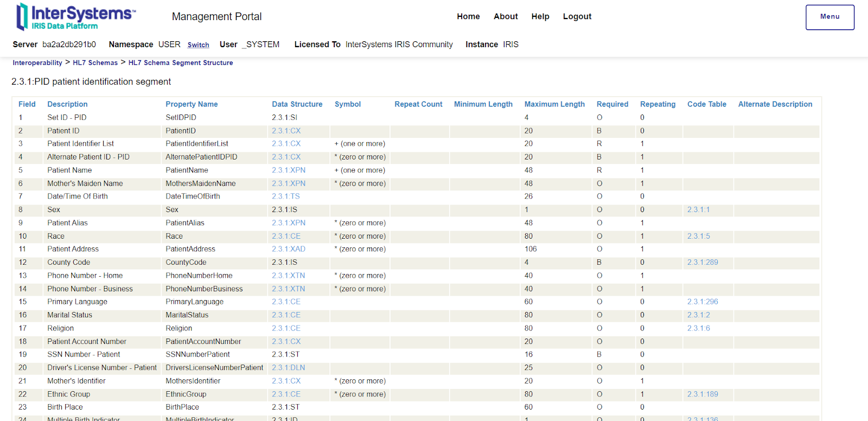This screenshot has width=868, height=421.
Task: Open 2.3.1:XPN link in Patient Alias row
Action: pos(289,223)
